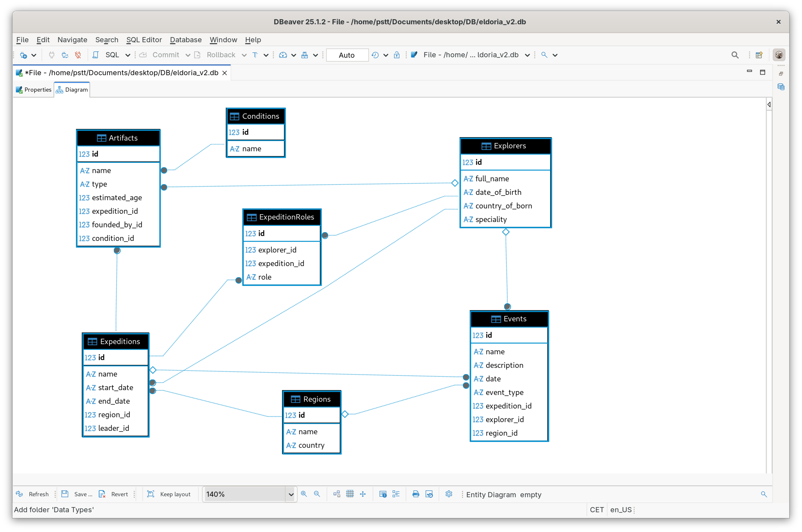802x532 pixels.
Task: Open the dashboard dropdown arrow
Action: pos(294,55)
